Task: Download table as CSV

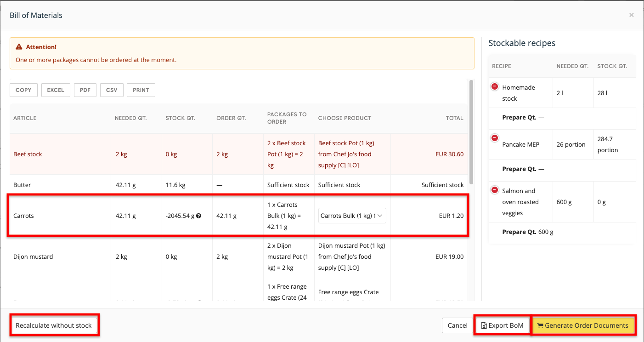Action: pyautogui.click(x=112, y=90)
